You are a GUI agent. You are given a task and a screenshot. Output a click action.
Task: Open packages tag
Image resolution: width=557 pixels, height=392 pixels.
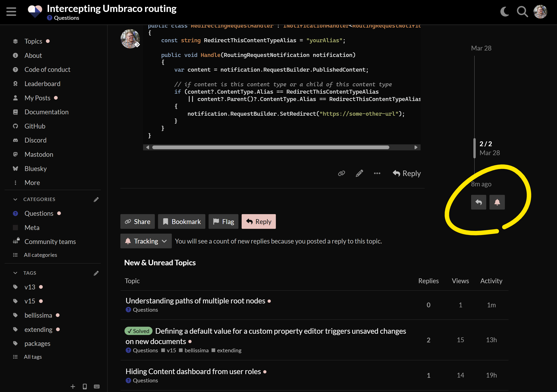37,344
